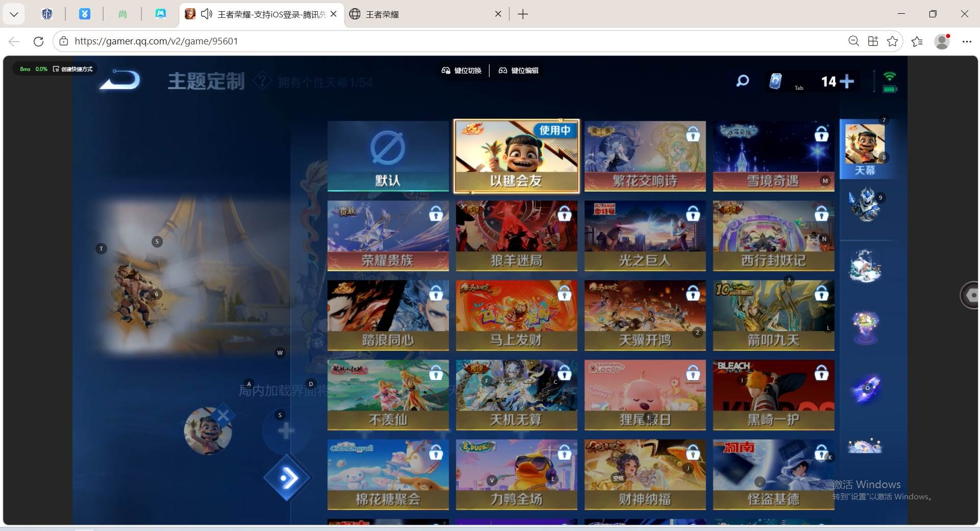Open the favorites list

click(917, 41)
